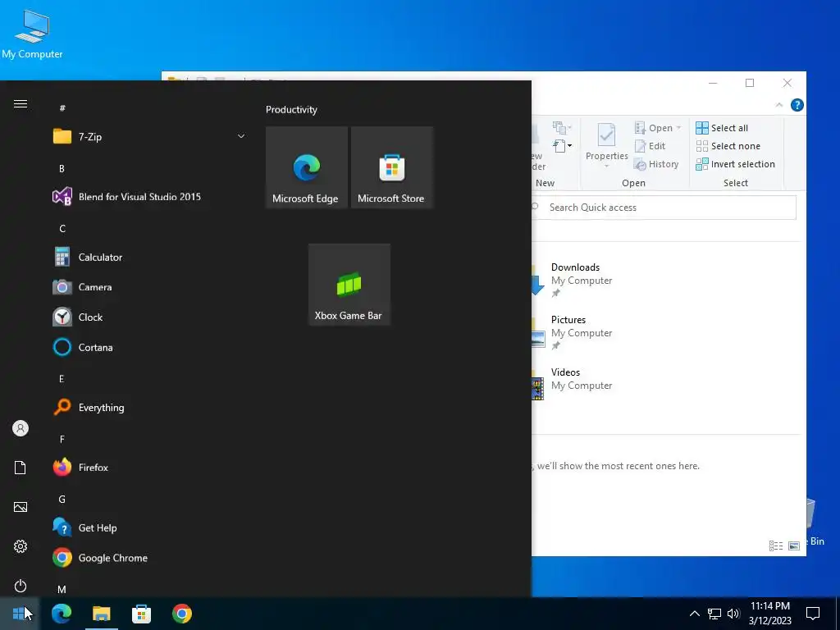Screen dimensions: 840x630
Task: Click the Windows Start button
Action: (20, 614)
